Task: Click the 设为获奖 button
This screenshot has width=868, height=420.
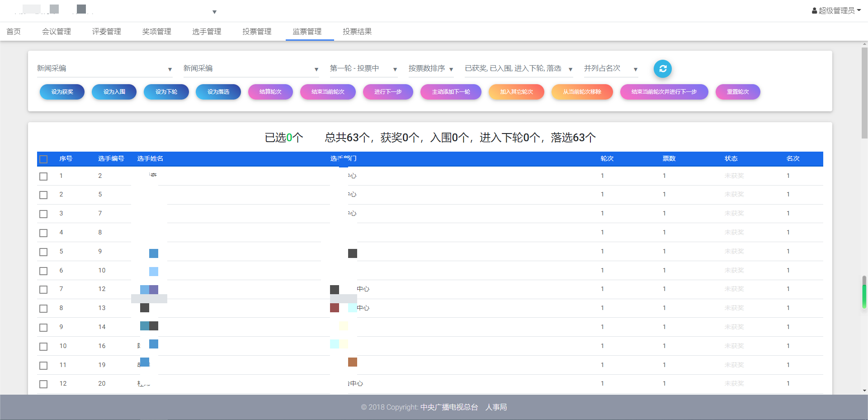Action: pyautogui.click(x=62, y=92)
